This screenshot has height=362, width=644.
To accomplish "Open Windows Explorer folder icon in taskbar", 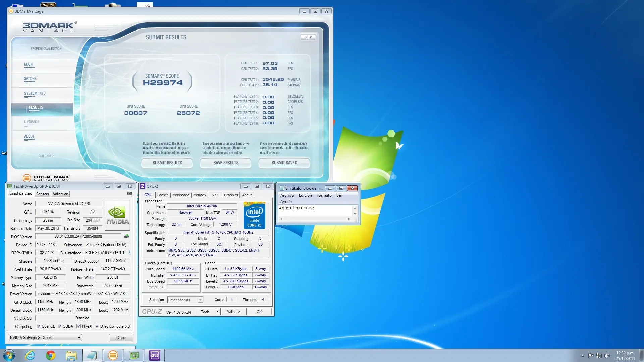I will pyautogui.click(x=71, y=355).
